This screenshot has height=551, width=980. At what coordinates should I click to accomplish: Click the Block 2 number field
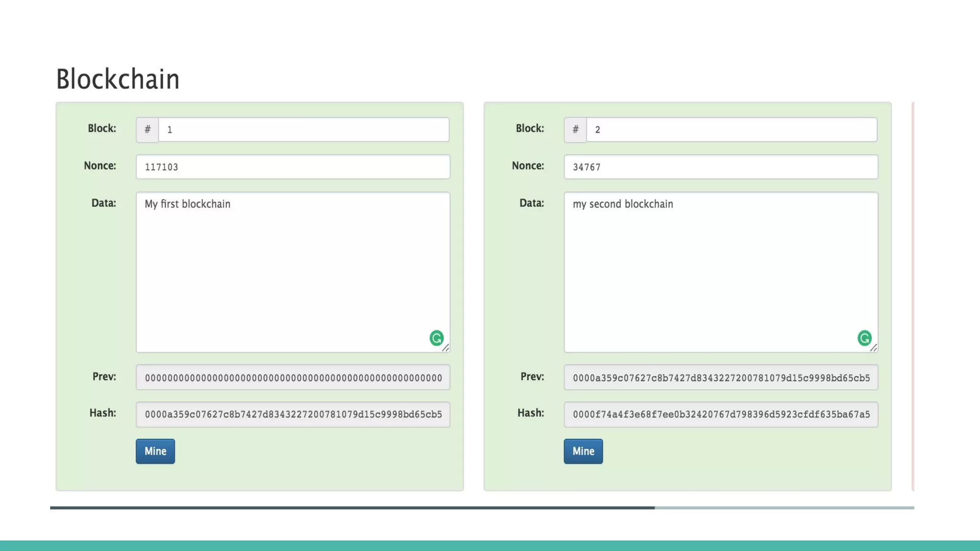click(731, 130)
